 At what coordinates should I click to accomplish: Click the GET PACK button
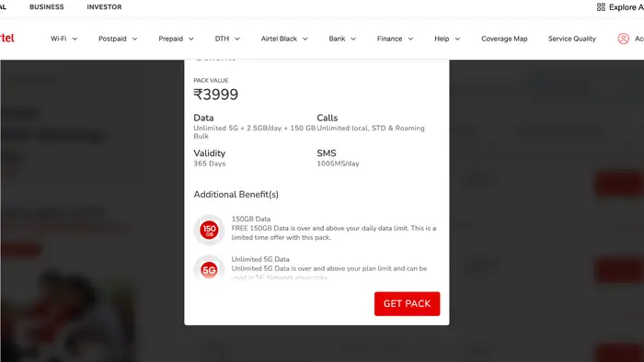coord(407,304)
